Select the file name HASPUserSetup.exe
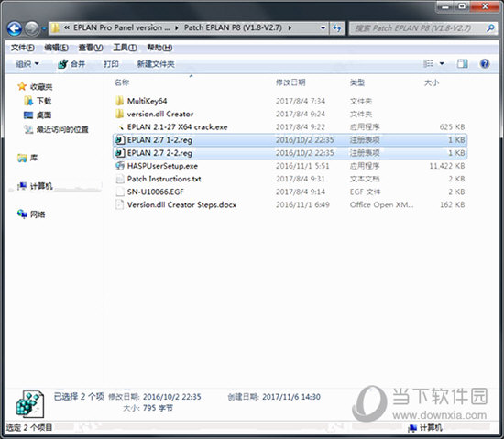 pos(162,166)
